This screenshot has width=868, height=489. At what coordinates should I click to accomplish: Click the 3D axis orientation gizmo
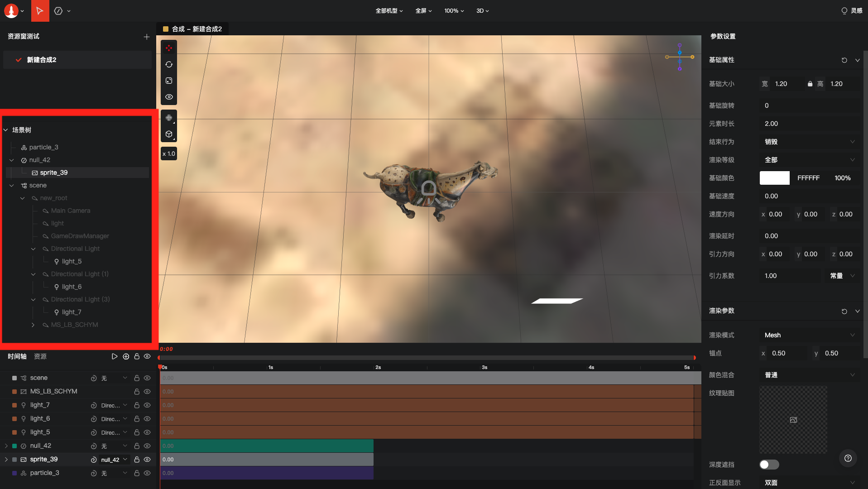tap(680, 57)
